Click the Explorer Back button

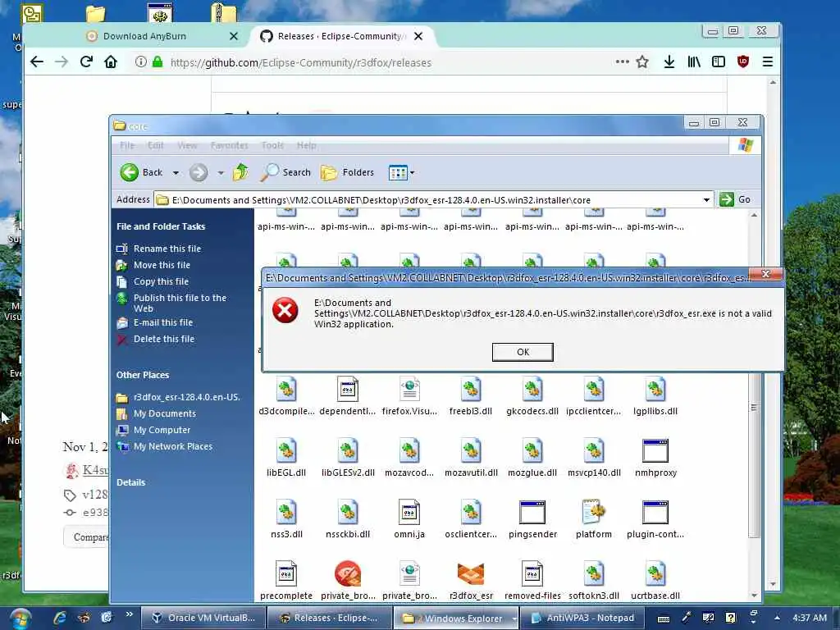point(141,172)
